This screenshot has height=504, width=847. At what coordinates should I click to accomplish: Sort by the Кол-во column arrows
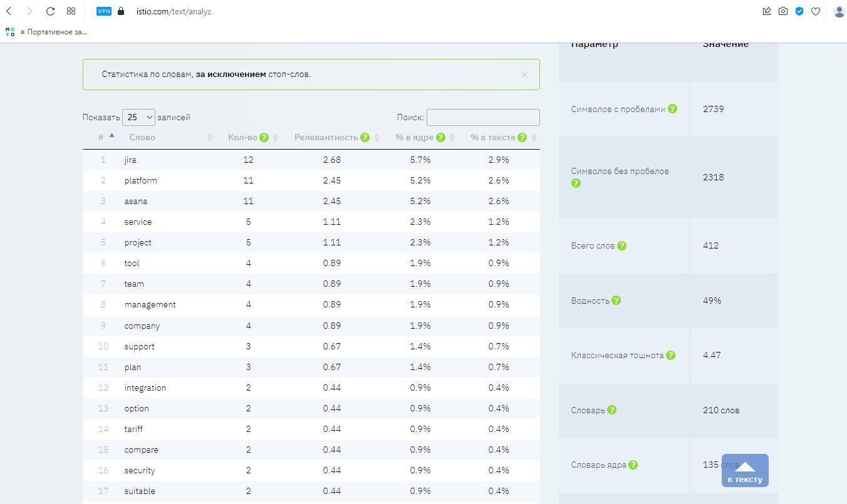coord(276,138)
